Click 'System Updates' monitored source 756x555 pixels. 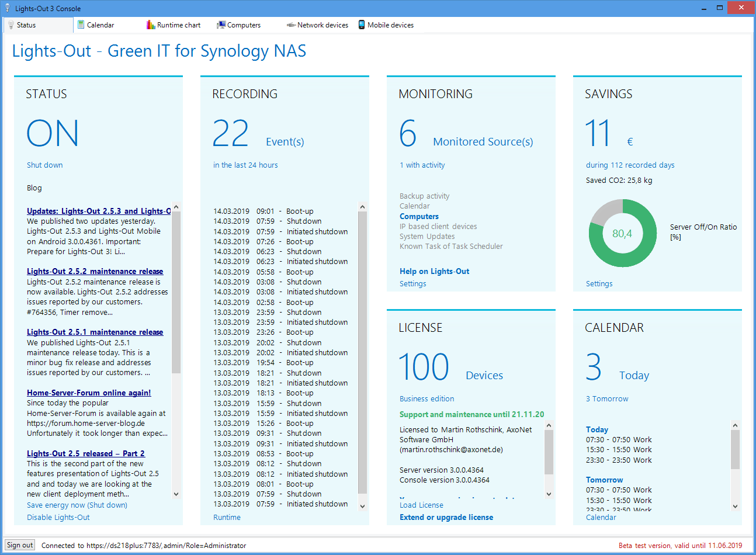click(x=427, y=236)
